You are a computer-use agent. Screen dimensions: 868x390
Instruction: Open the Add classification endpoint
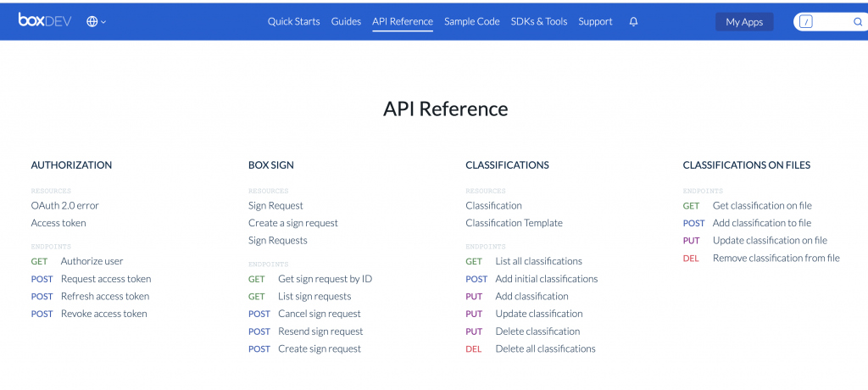(532, 297)
